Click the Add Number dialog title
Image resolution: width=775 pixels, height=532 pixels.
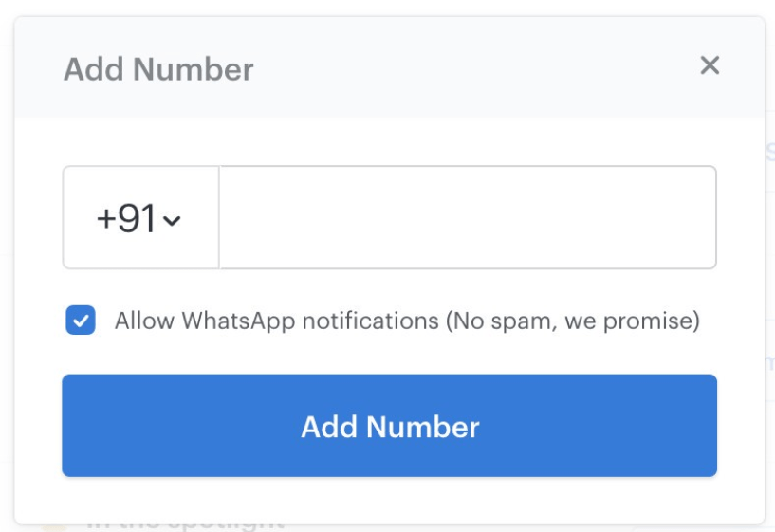tap(158, 68)
